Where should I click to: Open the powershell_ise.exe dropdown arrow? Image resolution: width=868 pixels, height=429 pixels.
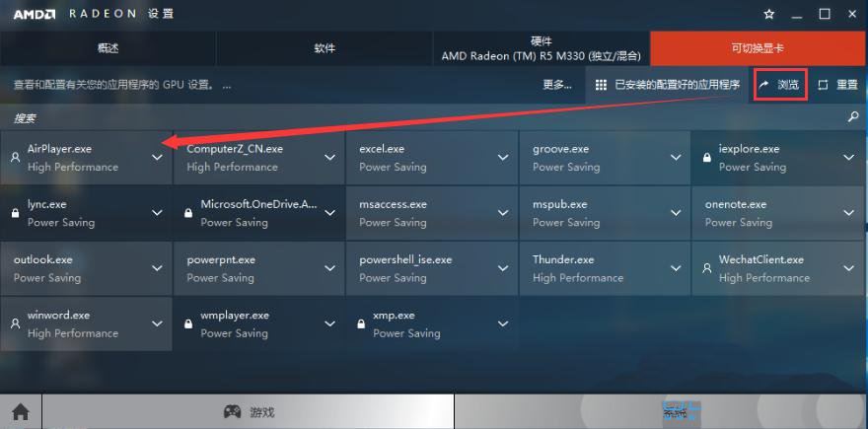click(503, 268)
